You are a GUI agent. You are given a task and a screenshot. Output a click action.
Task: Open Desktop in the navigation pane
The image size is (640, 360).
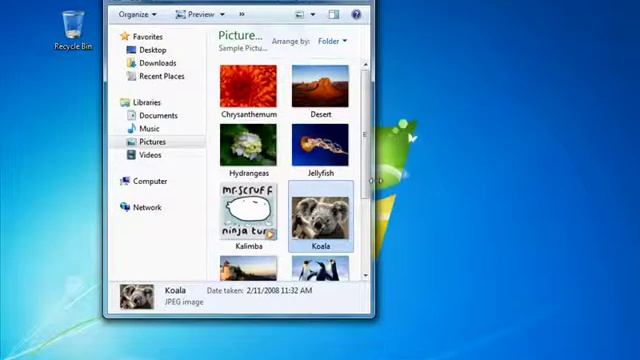[153, 50]
